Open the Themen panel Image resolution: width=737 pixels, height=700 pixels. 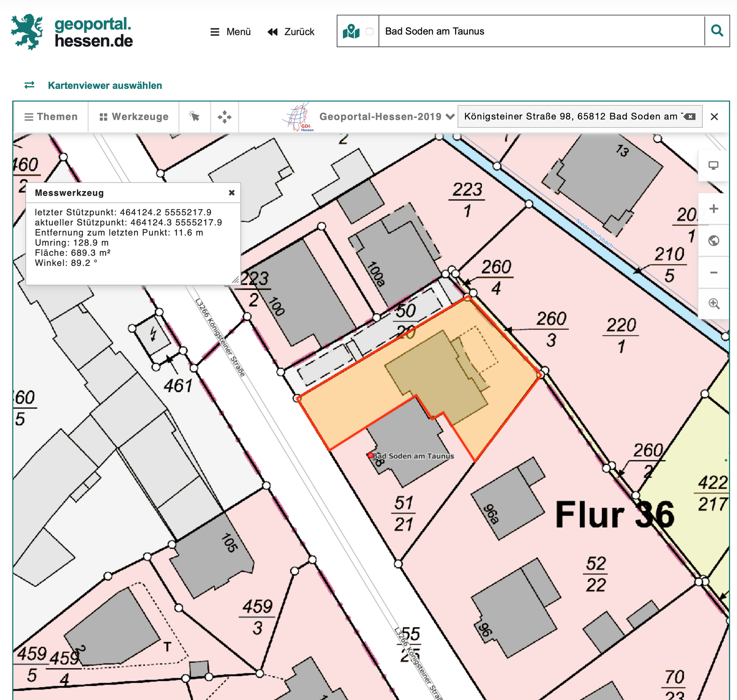[x=51, y=117]
